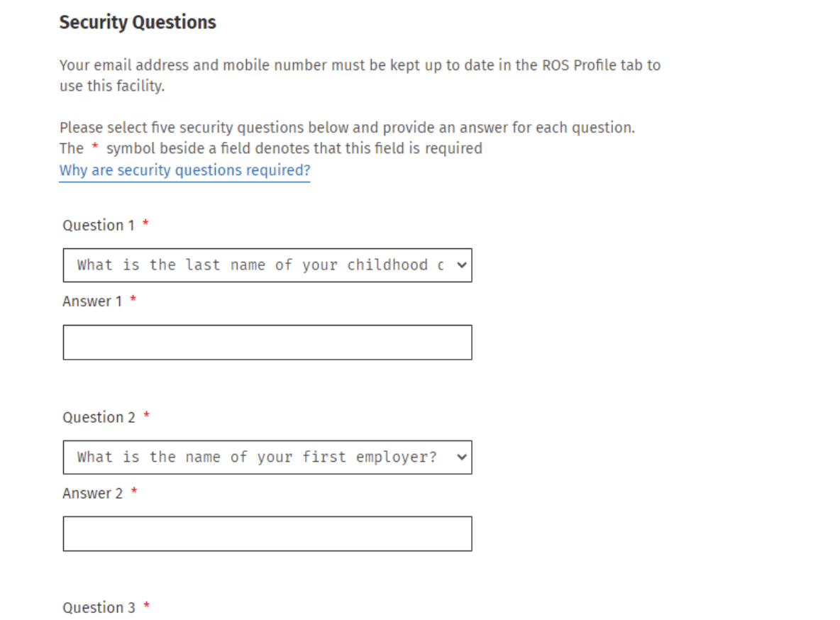This screenshot has width=840, height=620.
Task: Click the chevron arrow on Question 2 select
Action: (462, 458)
